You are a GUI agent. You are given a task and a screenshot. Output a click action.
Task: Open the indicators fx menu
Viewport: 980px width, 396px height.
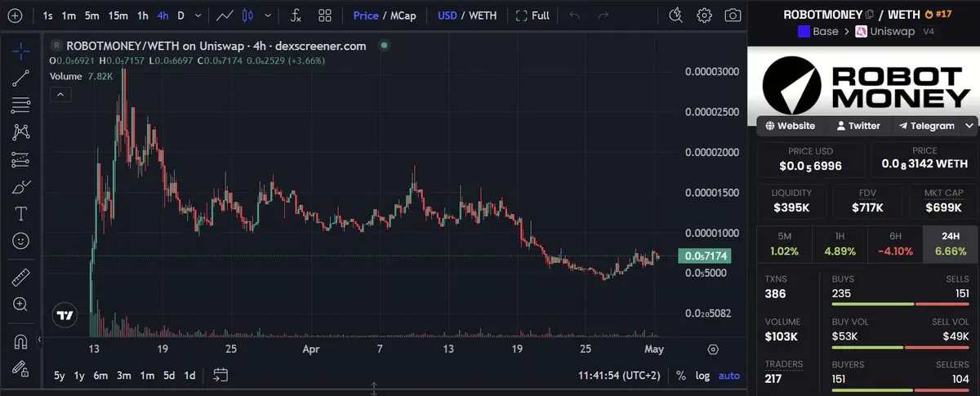296,15
